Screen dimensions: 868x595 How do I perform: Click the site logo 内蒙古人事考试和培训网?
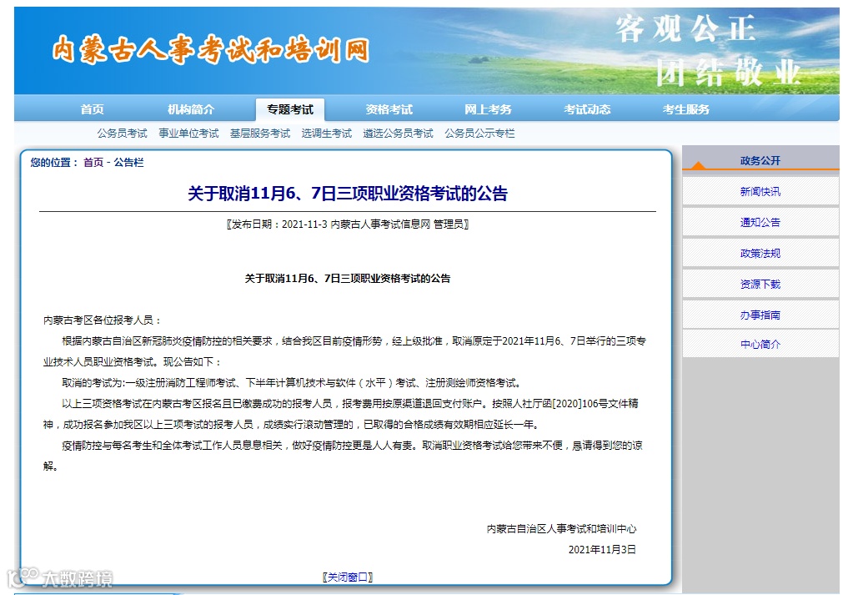211,50
